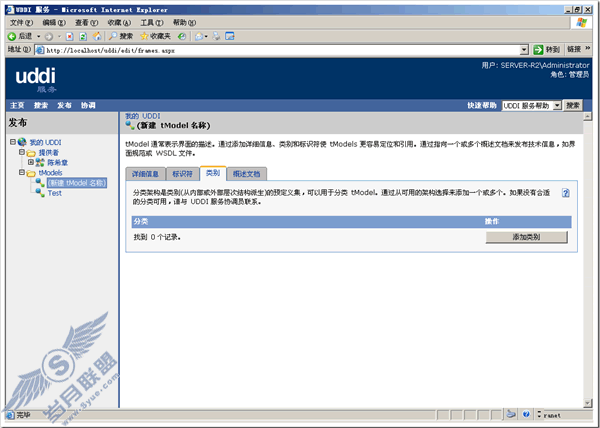
Task: Select the Test tModel tree item
Action: (54, 193)
